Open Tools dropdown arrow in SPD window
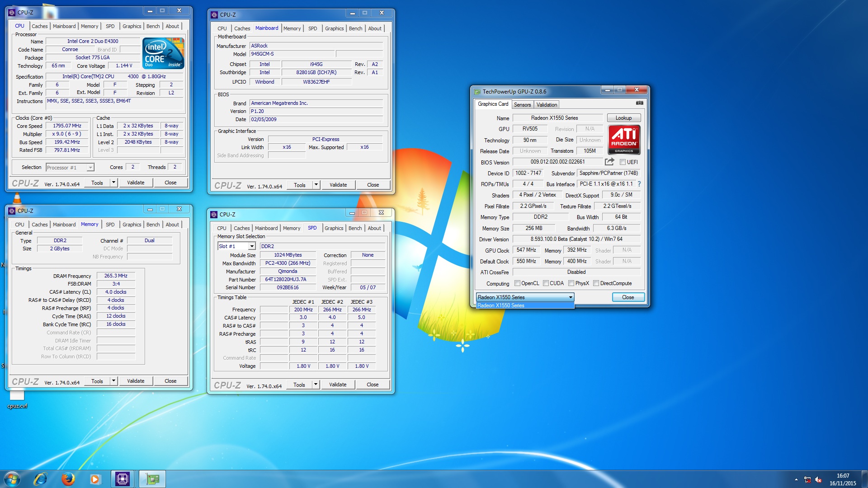Viewport: 868px width, 488px height. pos(316,385)
